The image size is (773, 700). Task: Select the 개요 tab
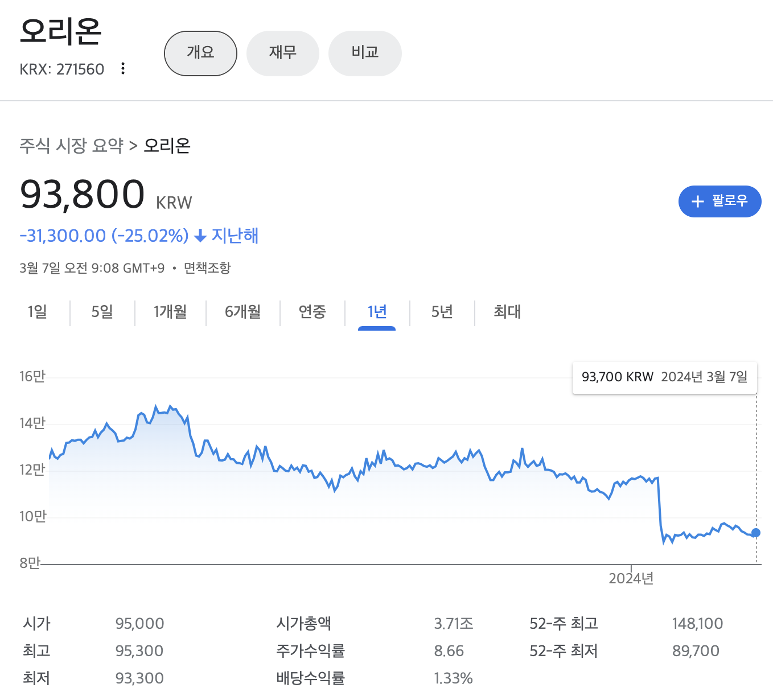coord(200,53)
